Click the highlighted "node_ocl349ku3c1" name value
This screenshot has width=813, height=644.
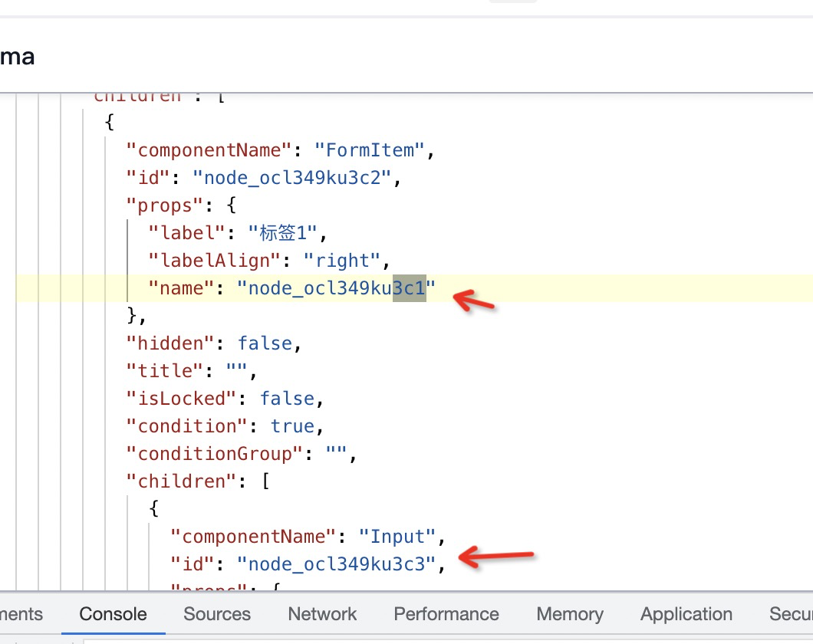point(336,288)
